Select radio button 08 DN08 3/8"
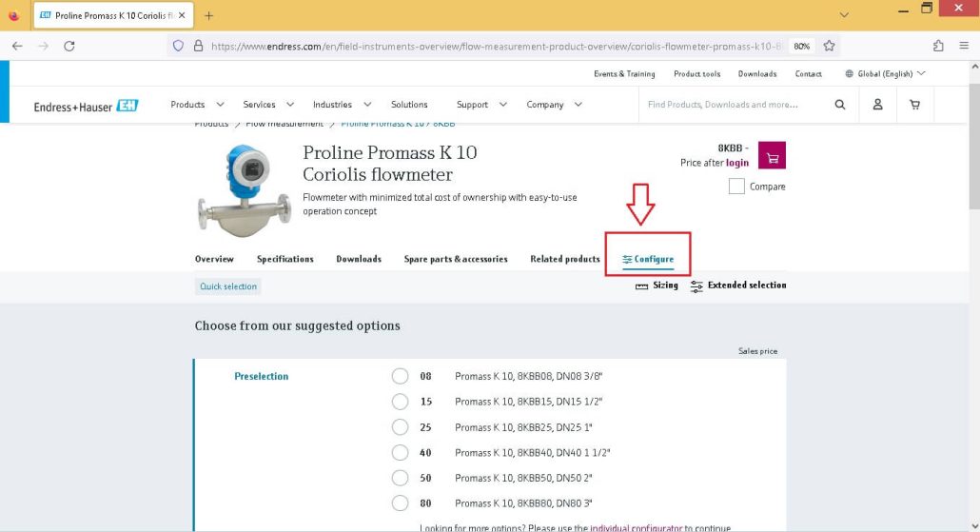The height and width of the screenshot is (532, 980). pos(400,376)
